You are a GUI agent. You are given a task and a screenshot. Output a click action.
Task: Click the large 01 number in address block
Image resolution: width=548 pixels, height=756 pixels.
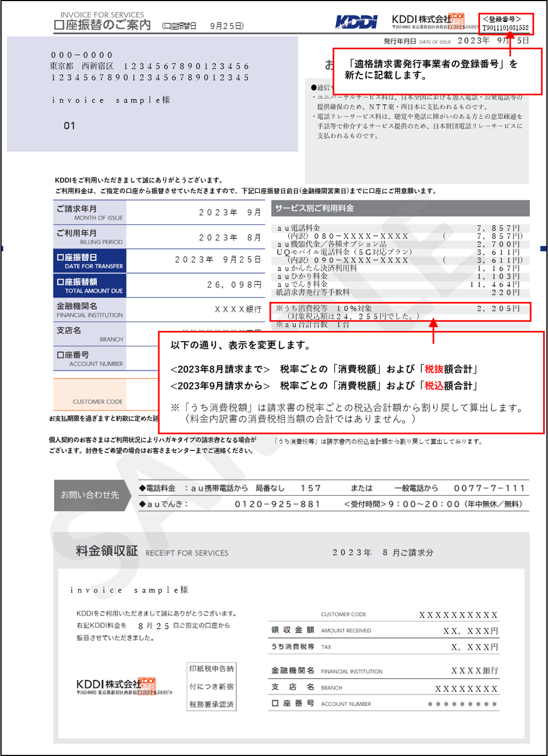[69, 126]
